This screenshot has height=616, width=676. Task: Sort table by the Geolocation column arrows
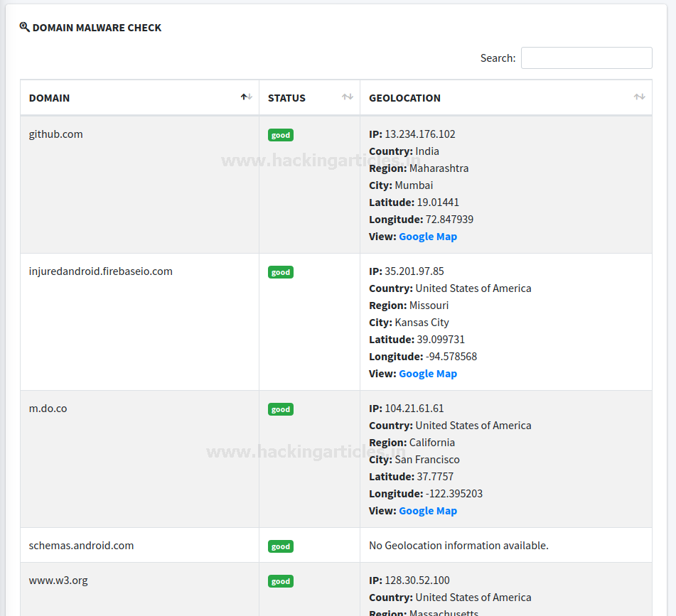[x=639, y=97]
